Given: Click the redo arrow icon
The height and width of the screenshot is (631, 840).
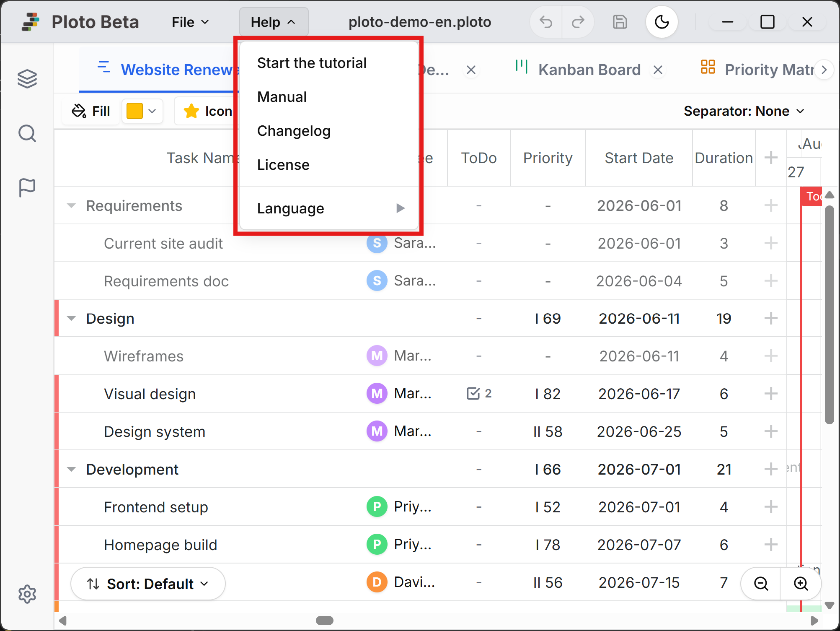Looking at the screenshot, I should tap(578, 22).
